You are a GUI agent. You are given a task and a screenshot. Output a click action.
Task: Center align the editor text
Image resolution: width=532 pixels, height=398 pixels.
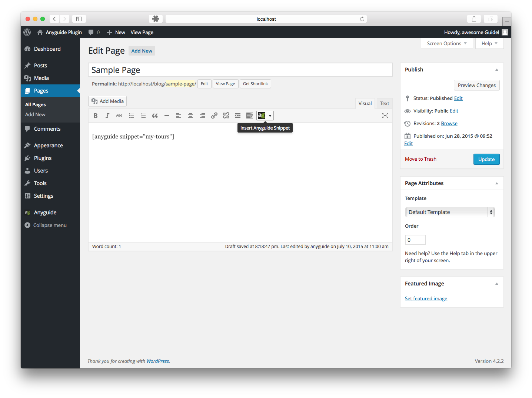click(190, 116)
